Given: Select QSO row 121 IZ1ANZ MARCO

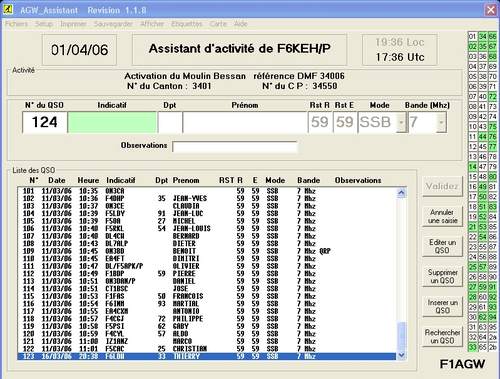Looking at the screenshot, I should pyautogui.click(x=207, y=341).
